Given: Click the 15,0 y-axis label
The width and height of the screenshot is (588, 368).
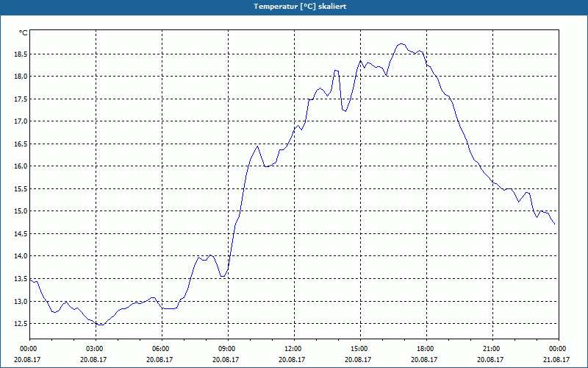Looking at the screenshot, I should (21, 211).
